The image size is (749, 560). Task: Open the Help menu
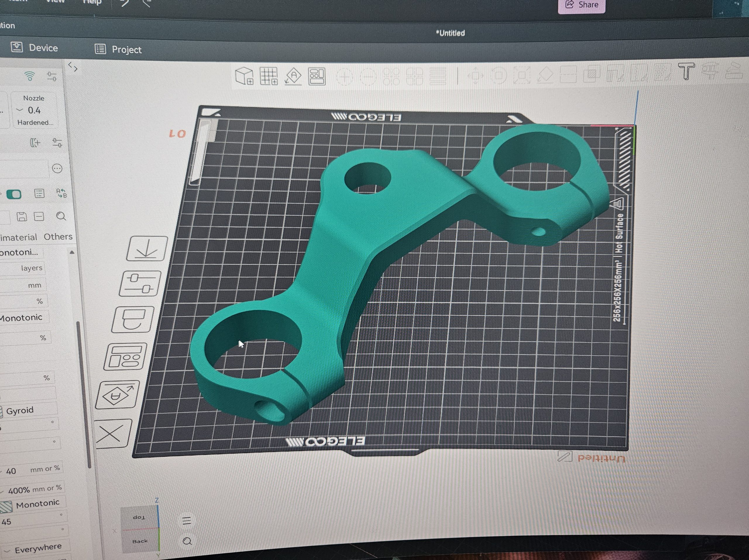[92, 2]
